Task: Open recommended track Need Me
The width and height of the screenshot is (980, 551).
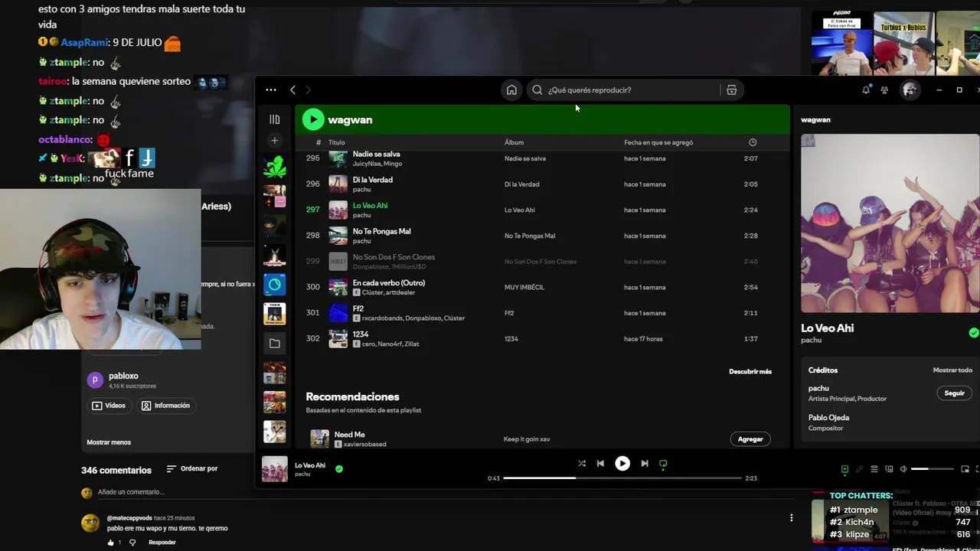Action: [349, 435]
